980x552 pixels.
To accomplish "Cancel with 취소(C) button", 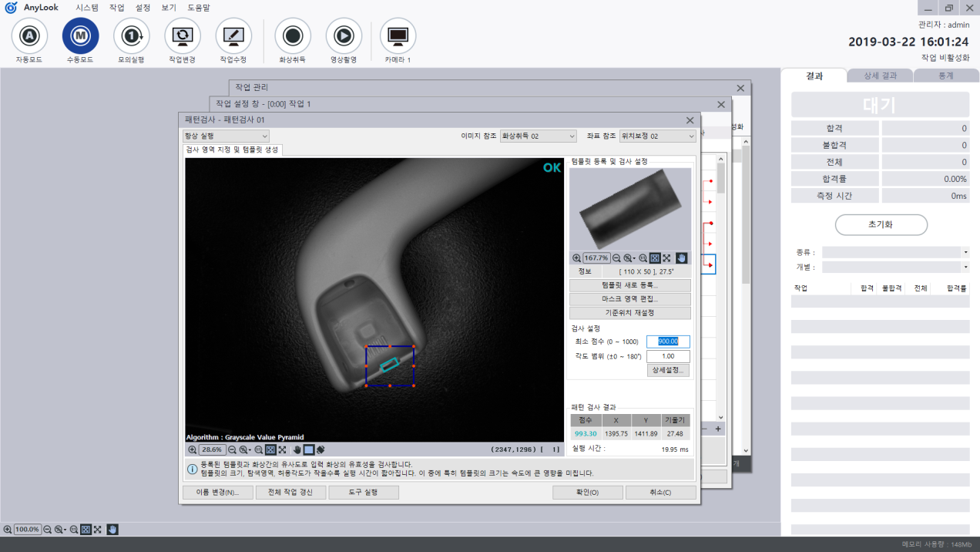I will (661, 492).
